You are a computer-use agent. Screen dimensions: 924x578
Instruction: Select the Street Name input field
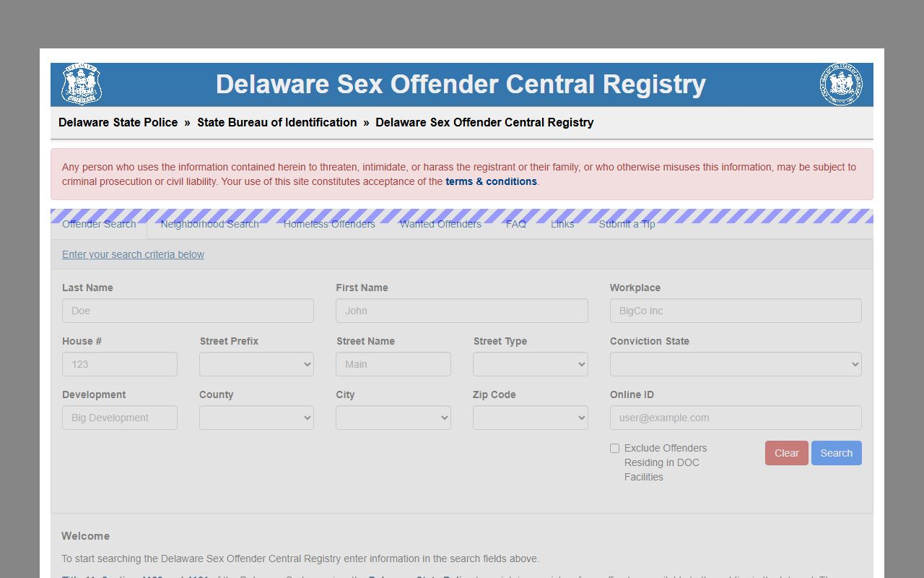pyautogui.click(x=393, y=364)
